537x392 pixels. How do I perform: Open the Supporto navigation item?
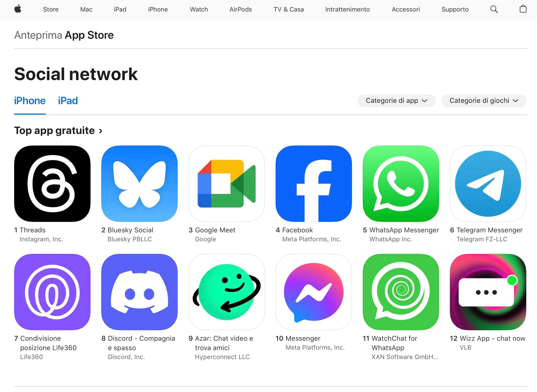click(455, 9)
